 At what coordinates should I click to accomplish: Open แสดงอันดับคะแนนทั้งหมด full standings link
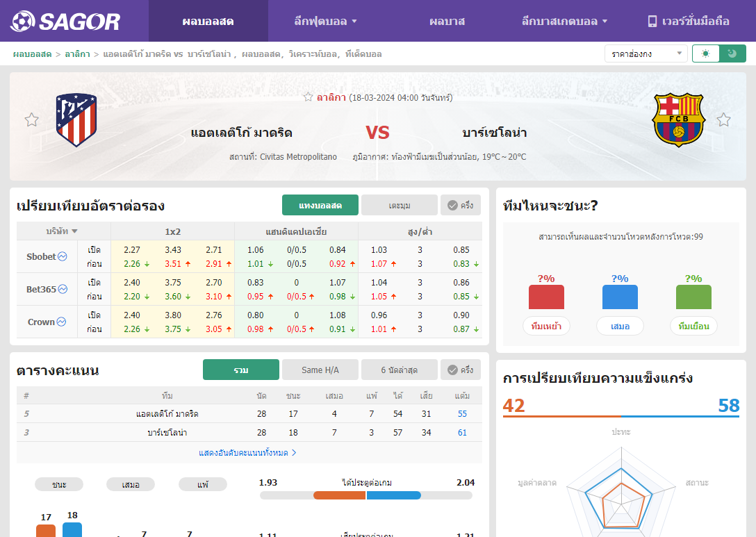tap(248, 453)
